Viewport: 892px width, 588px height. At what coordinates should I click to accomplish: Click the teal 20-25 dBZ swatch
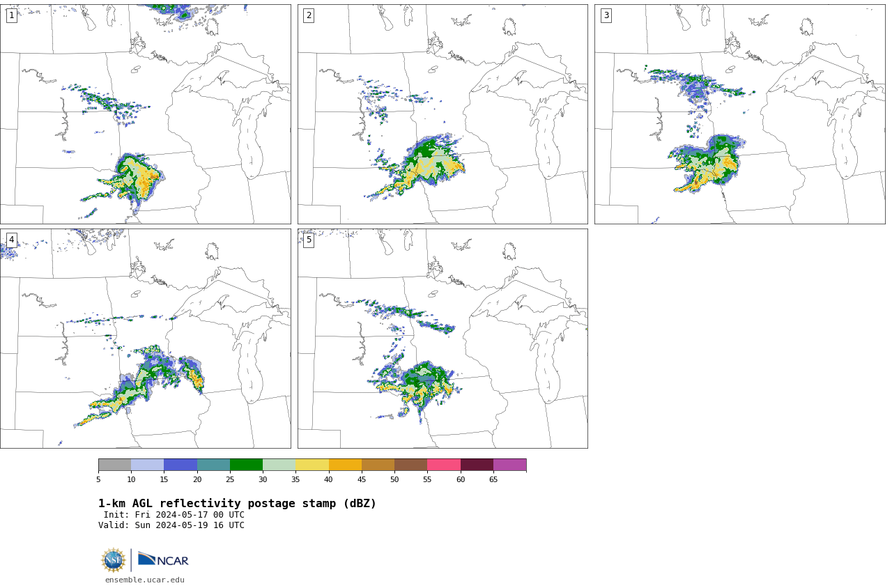click(x=213, y=465)
